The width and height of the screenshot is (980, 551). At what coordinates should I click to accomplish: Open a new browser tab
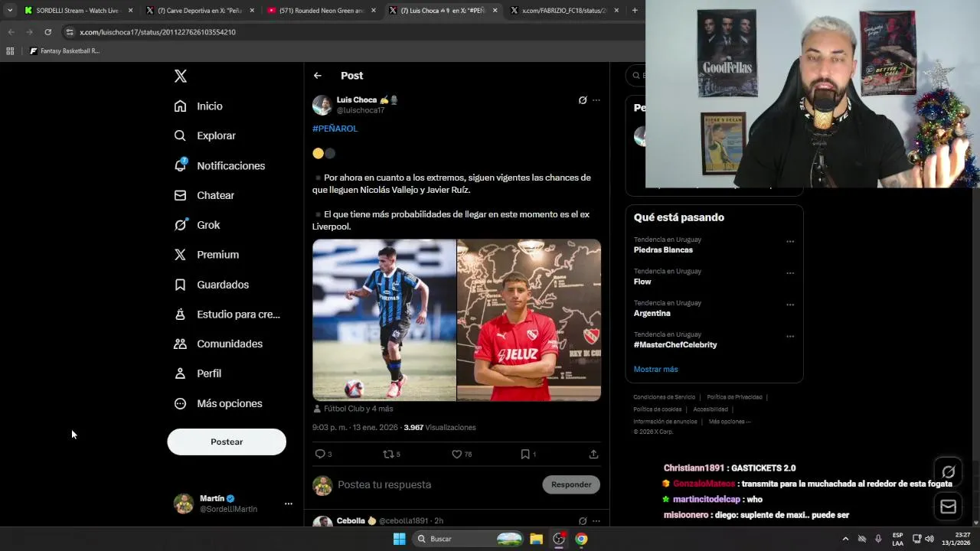(635, 11)
